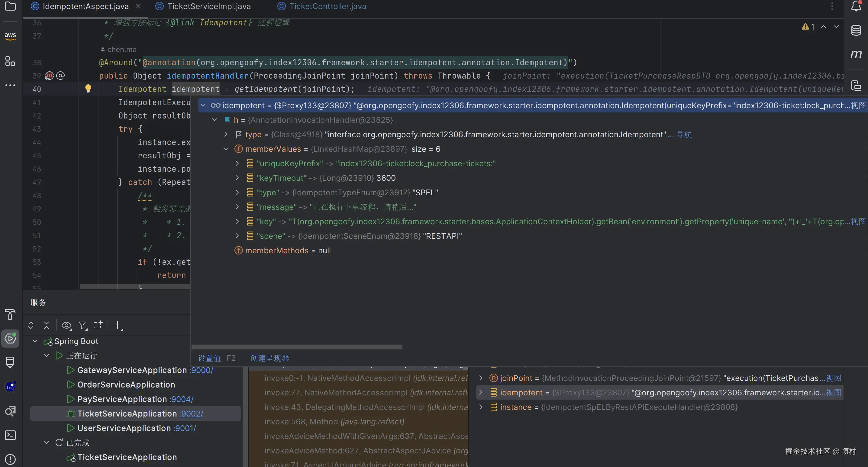Click the 创建呈现器 link
Image resolution: width=868 pixels, height=467 pixels.
(269, 358)
